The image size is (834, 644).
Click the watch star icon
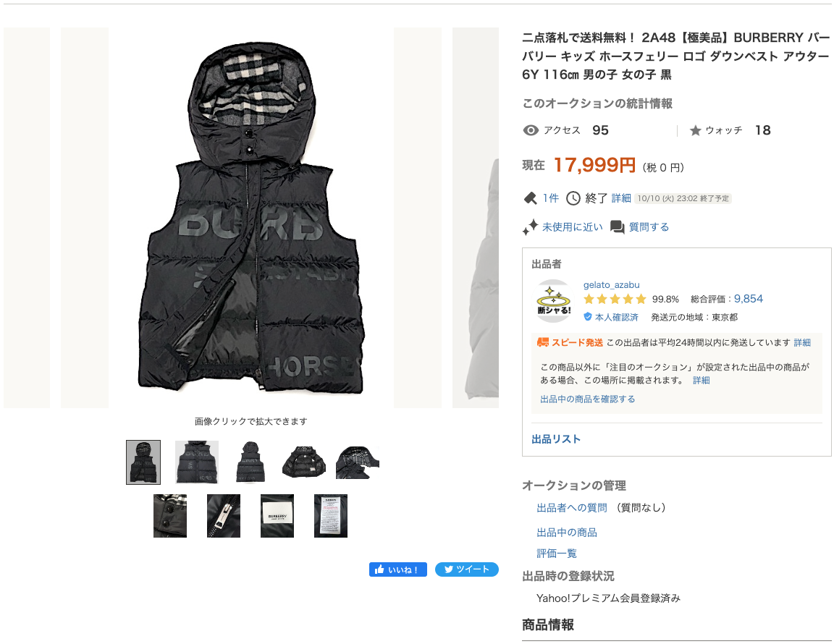[695, 130]
